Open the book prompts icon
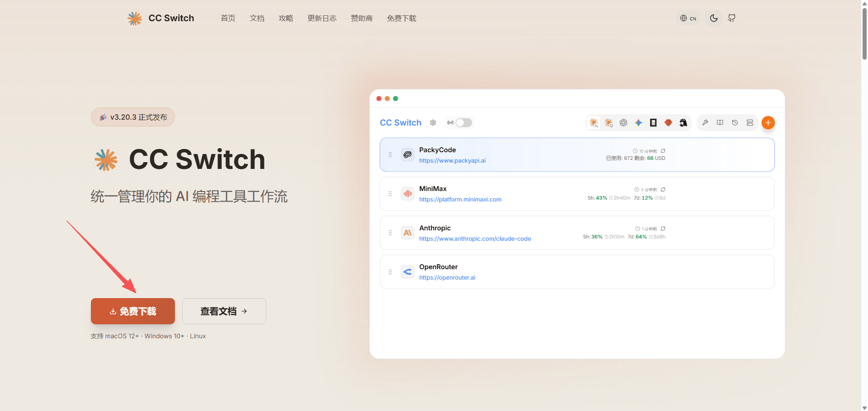 (x=720, y=122)
